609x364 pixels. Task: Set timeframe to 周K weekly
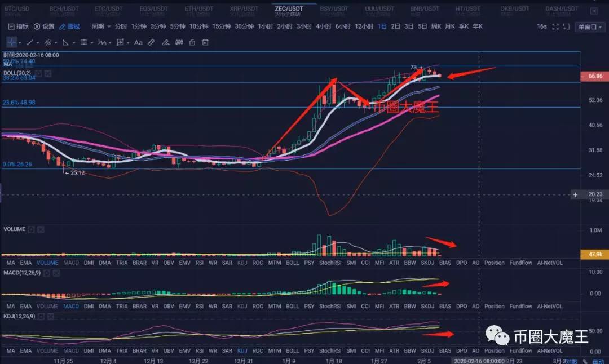pyautogui.click(x=436, y=26)
